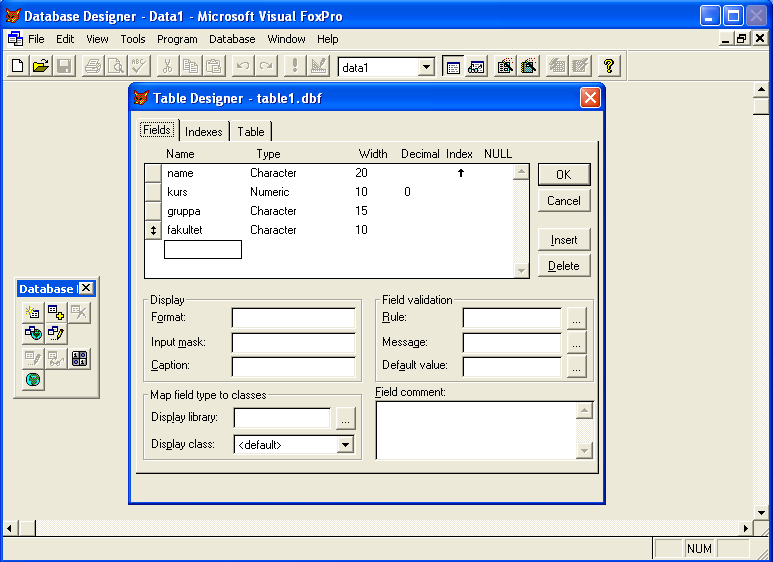Open the Help menu
This screenshot has height=562, width=773.
coord(327,39)
